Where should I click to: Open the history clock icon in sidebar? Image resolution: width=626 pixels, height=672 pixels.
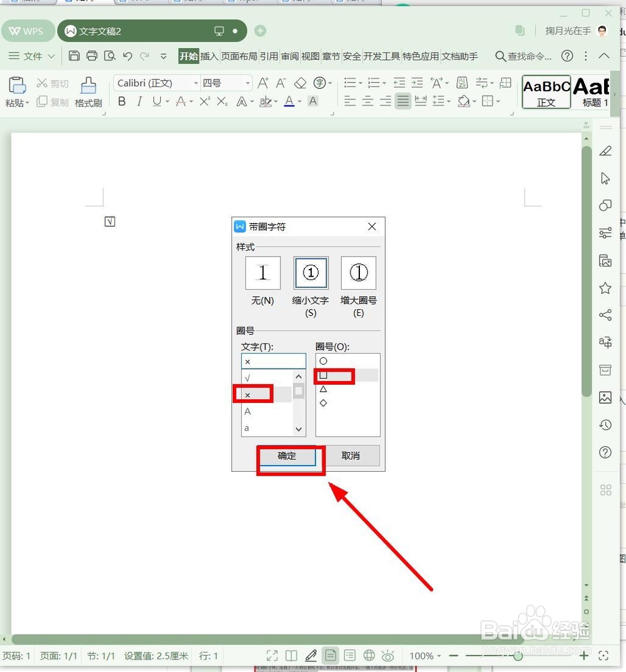tap(605, 425)
